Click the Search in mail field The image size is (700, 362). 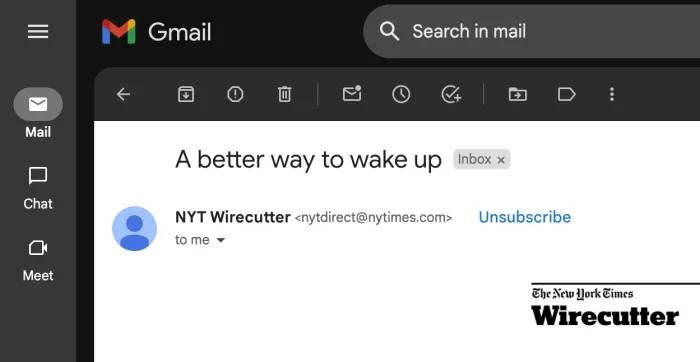(531, 31)
